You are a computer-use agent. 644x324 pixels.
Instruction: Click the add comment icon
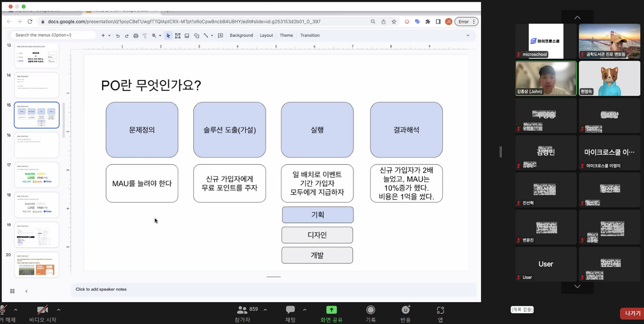[x=220, y=36]
